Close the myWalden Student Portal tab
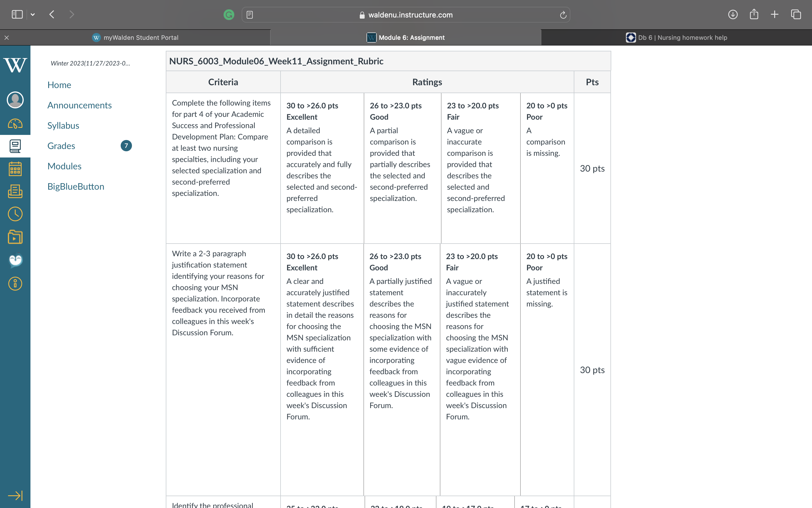 (6, 38)
